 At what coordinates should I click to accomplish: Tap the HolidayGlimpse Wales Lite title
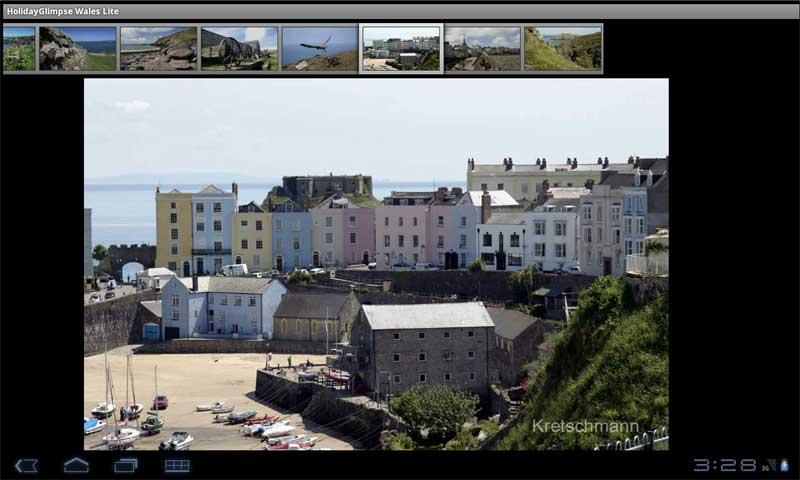pyautogui.click(x=63, y=11)
